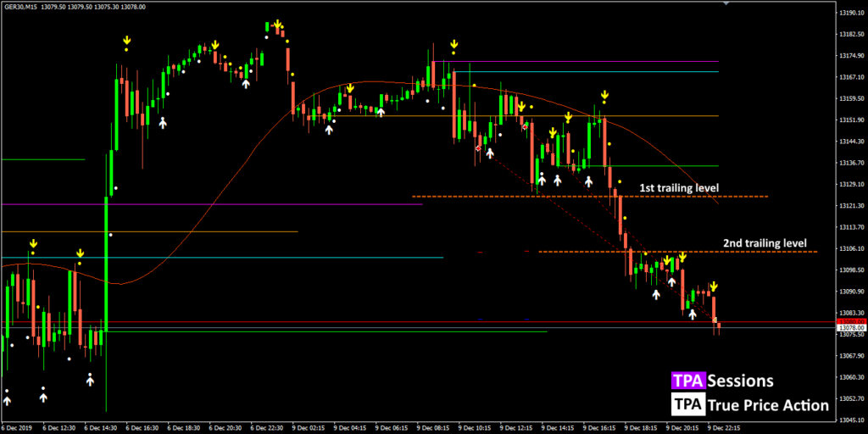Click the '9 Dec 22:15' time axis label

pos(723,427)
